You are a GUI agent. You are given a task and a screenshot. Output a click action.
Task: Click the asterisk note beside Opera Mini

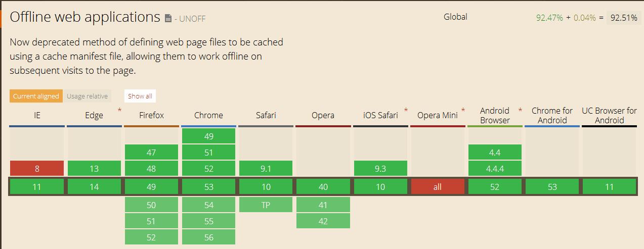point(463,110)
